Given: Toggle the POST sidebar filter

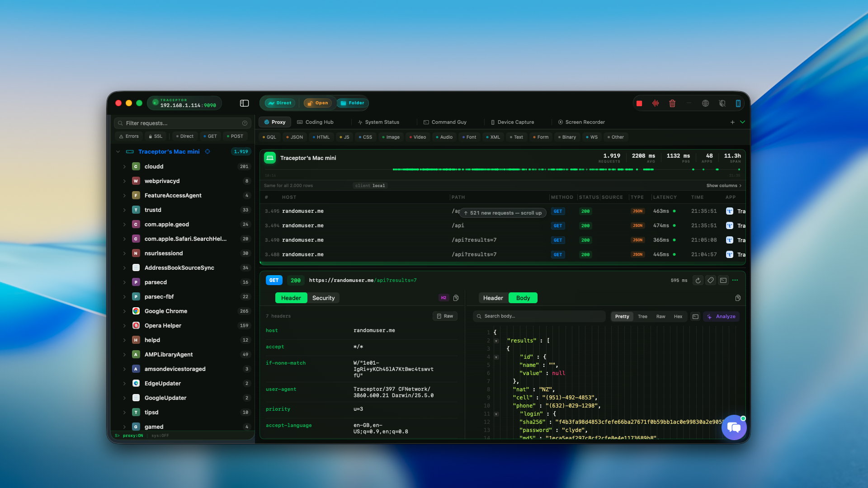Looking at the screenshot, I should click(235, 136).
